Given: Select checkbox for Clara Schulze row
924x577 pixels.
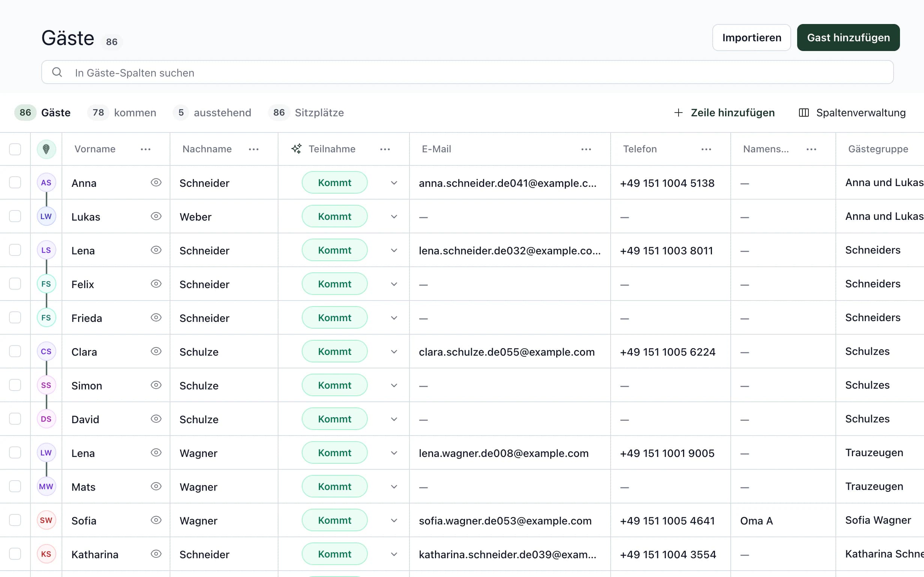Looking at the screenshot, I should pos(15,351).
